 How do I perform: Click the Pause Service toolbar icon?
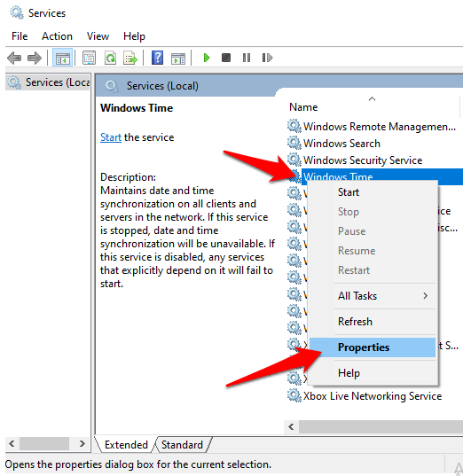pos(247,58)
